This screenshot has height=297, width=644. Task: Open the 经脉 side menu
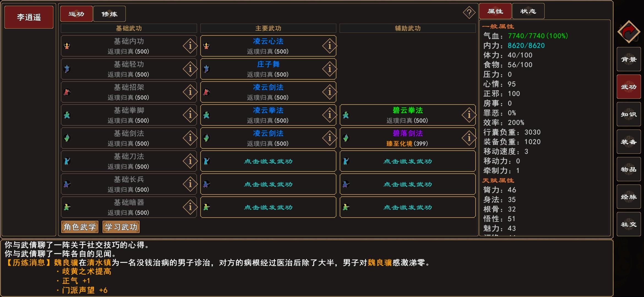[629, 197]
